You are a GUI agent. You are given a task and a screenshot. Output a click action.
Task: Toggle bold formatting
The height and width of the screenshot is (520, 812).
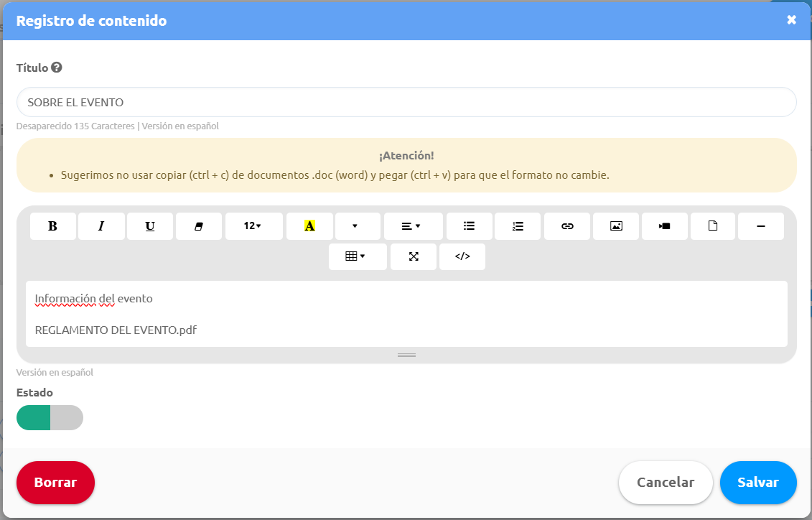52,226
